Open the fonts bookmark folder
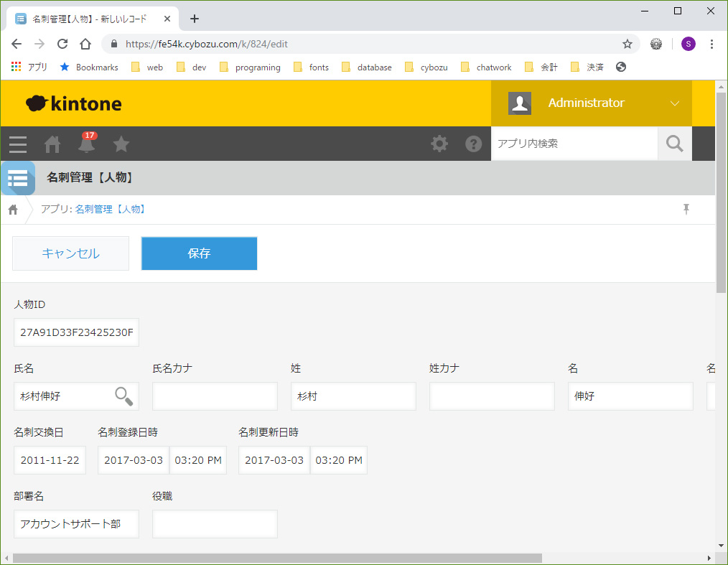Viewport: 728px width, 565px height. tap(311, 67)
